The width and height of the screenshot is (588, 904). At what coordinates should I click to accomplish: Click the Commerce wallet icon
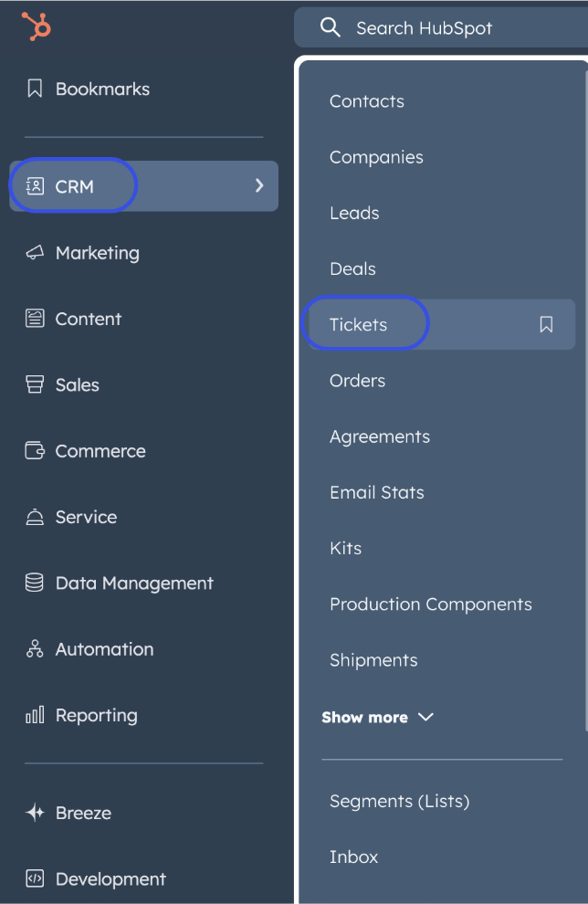pyautogui.click(x=35, y=451)
